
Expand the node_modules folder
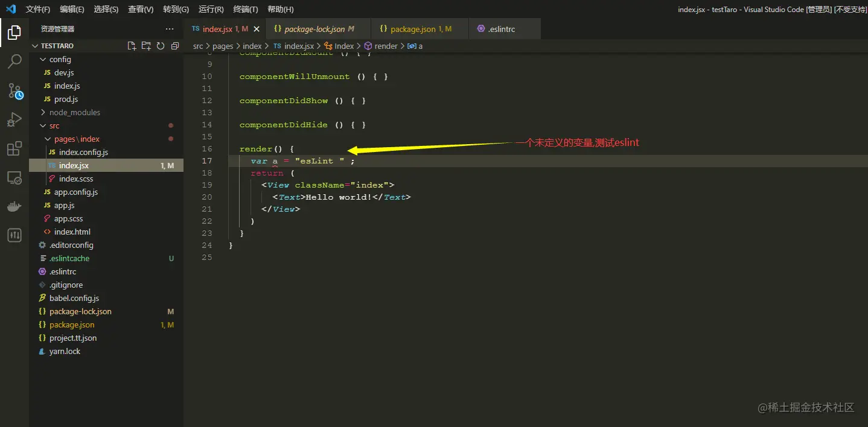point(43,112)
